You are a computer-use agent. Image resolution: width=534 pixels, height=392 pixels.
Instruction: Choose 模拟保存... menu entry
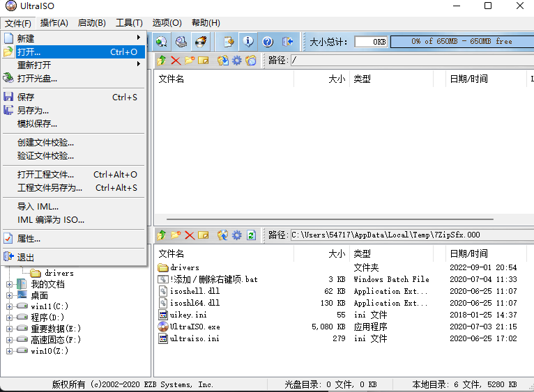pos(74,124)
